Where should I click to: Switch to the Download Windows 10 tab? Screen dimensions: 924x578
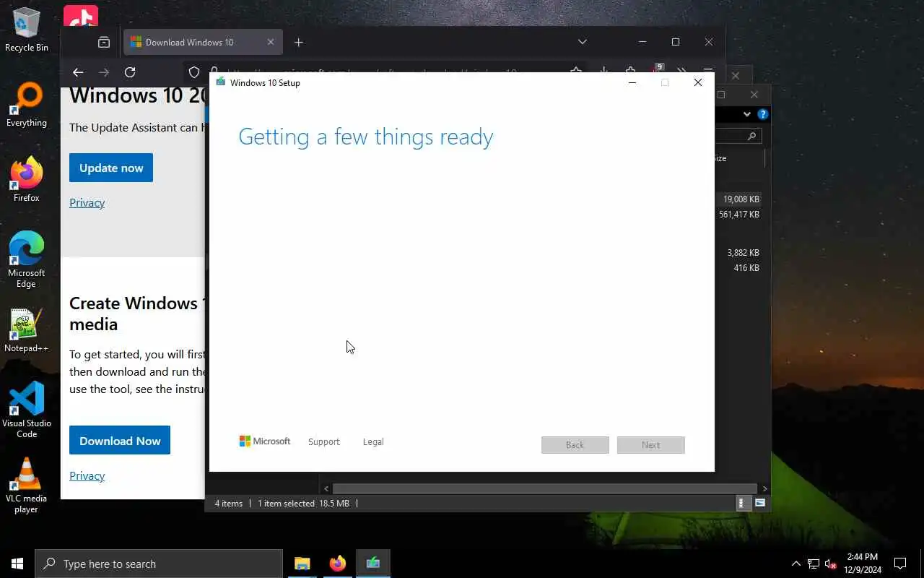tap(203, 42)
